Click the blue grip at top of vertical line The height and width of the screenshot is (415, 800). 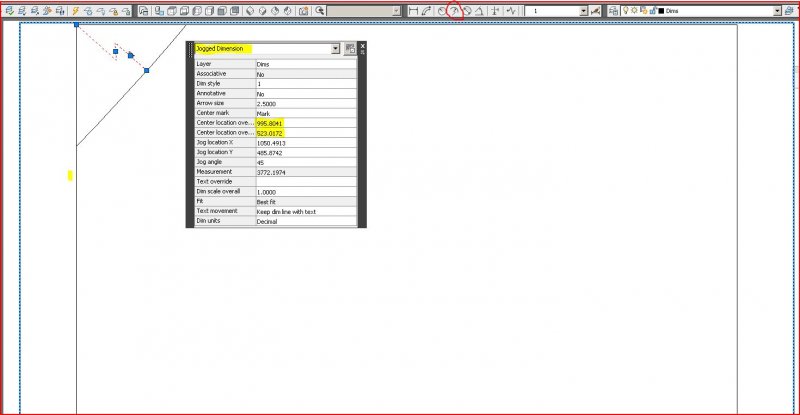pyautogui.click(x=77, y=25)
